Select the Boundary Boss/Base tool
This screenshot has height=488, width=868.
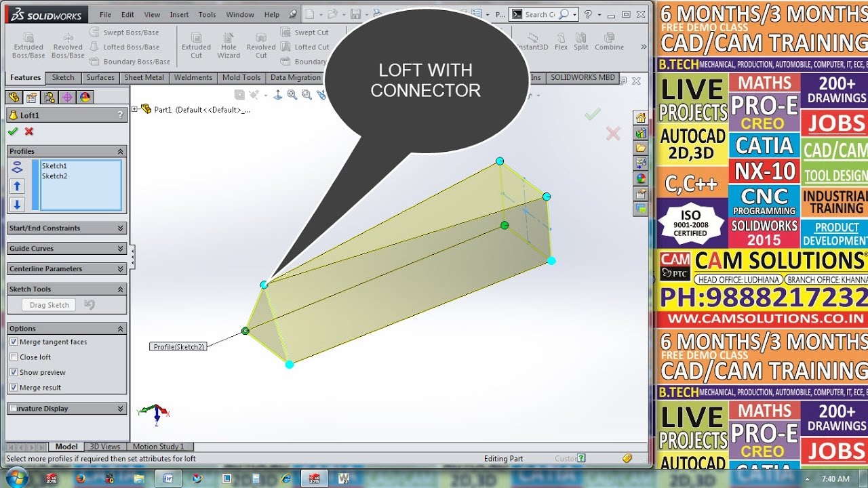pos(130,62)
